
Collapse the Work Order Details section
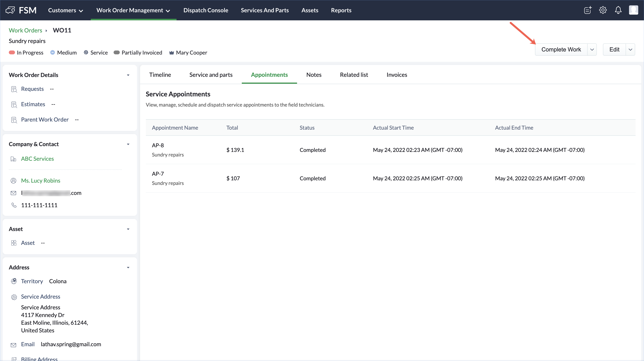(128, 75)
